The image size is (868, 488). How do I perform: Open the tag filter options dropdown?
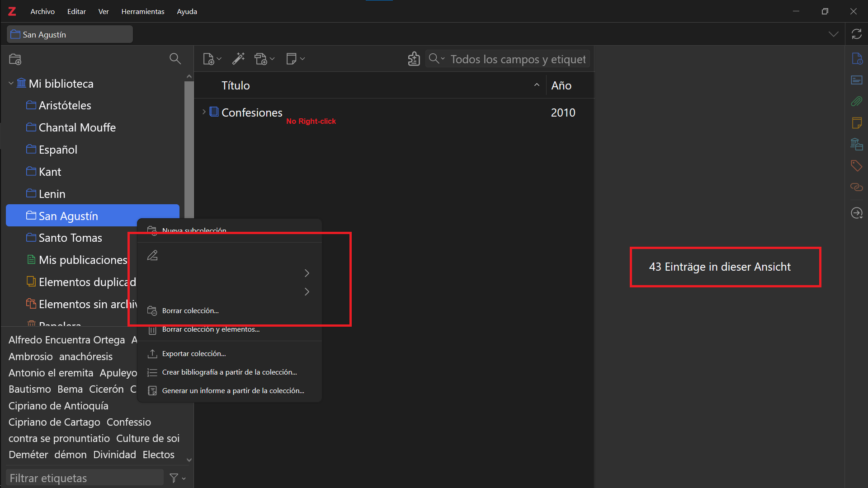point(178,478)
